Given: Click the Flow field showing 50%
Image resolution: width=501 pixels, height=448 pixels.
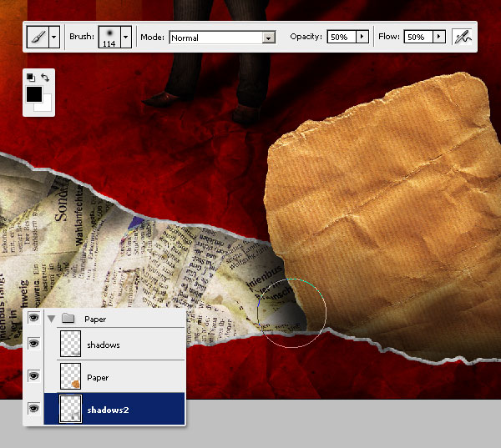Looking at the screenshot, I should pyautogui.click(x=418, y=37).
